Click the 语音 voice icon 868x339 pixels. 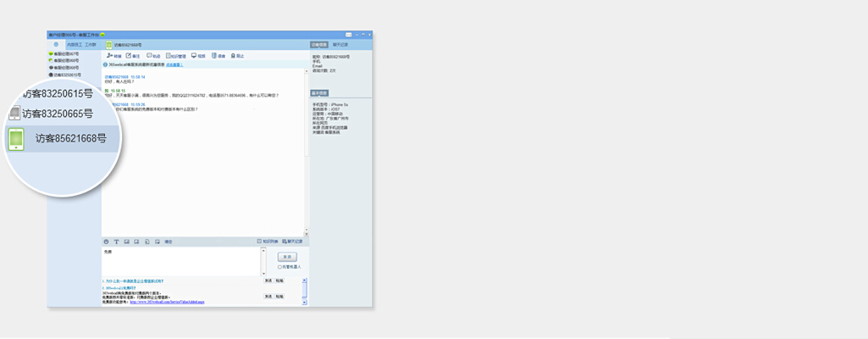point(218,55)
